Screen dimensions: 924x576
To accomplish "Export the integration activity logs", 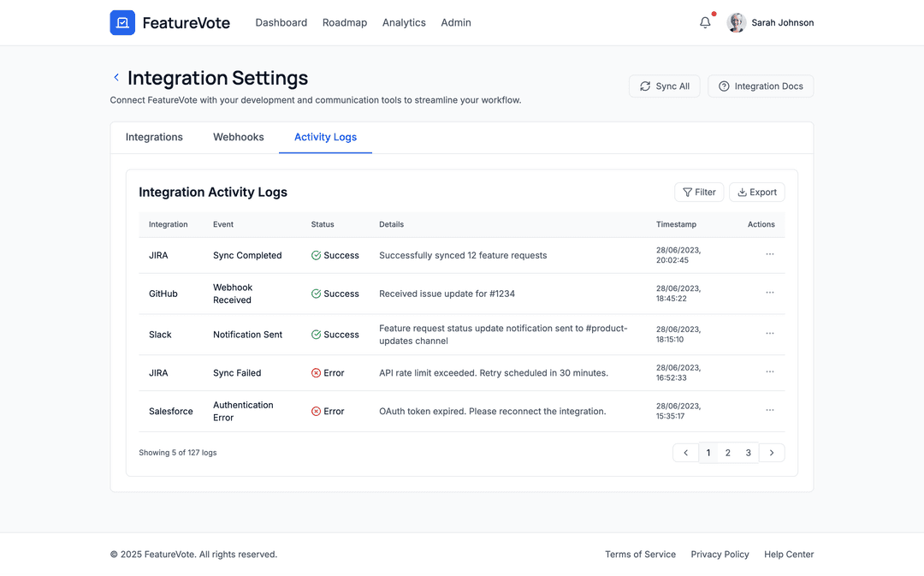I will pyautogui.click(x=756, y=193).
